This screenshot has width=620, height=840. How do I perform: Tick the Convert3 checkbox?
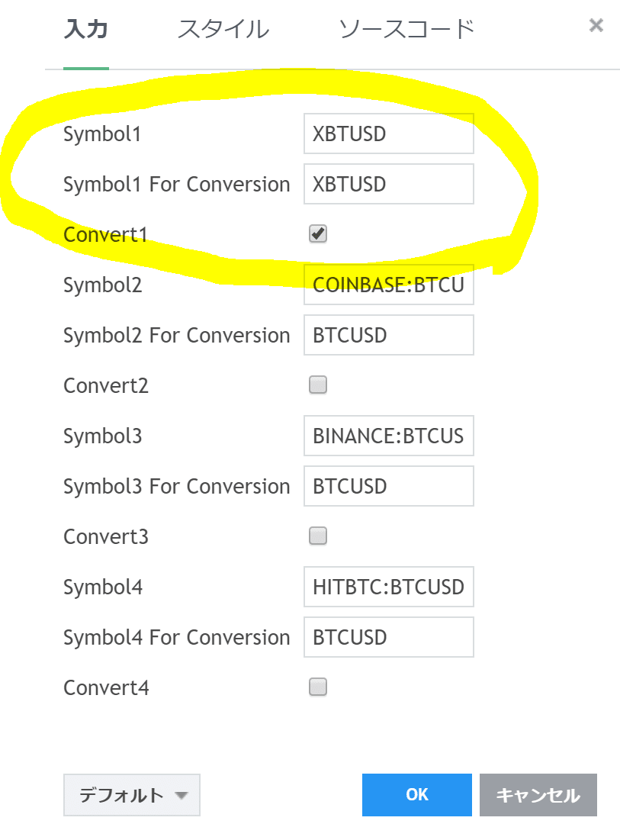click(318, 536)
